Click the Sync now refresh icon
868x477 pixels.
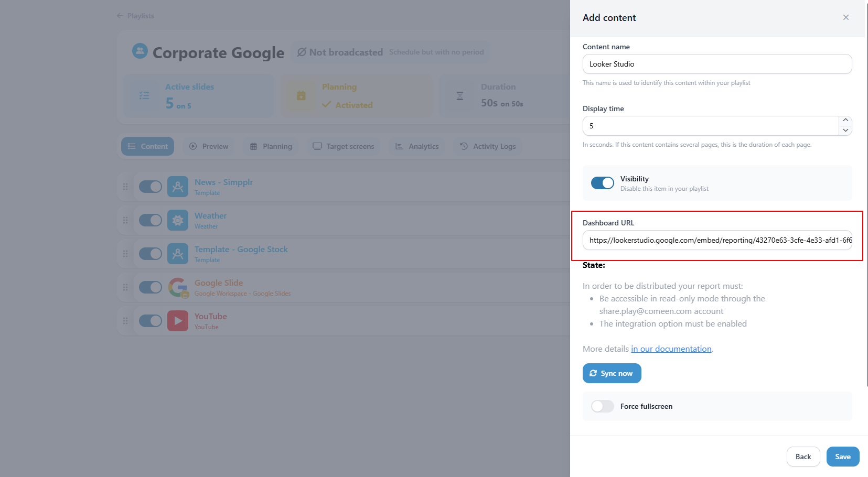(593, 373)
